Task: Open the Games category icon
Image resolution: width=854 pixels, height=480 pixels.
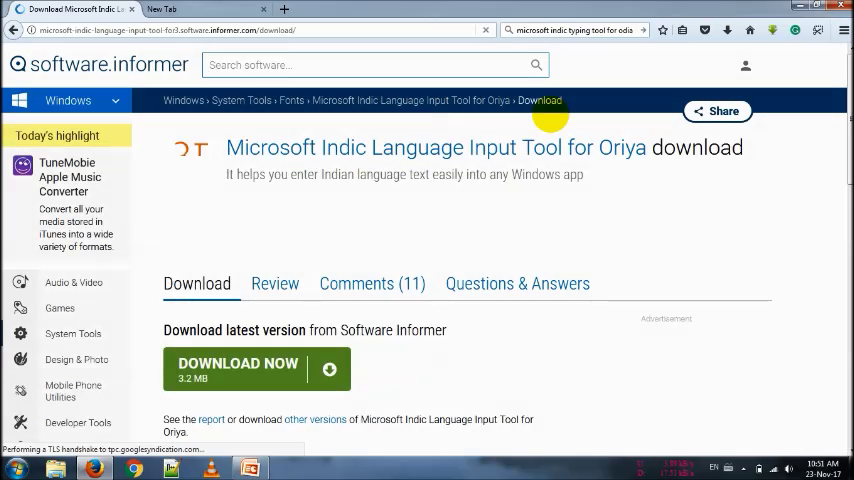Action: (21, 308)
